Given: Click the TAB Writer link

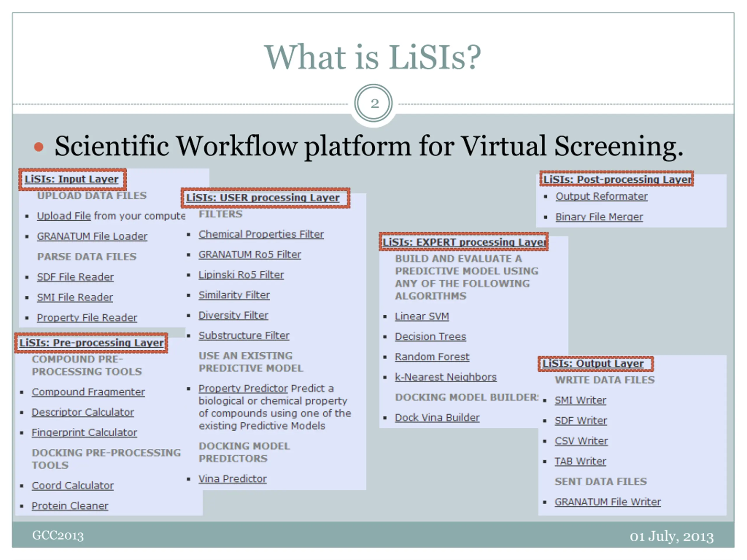Looking at the screenshot, I should point(580,461).
